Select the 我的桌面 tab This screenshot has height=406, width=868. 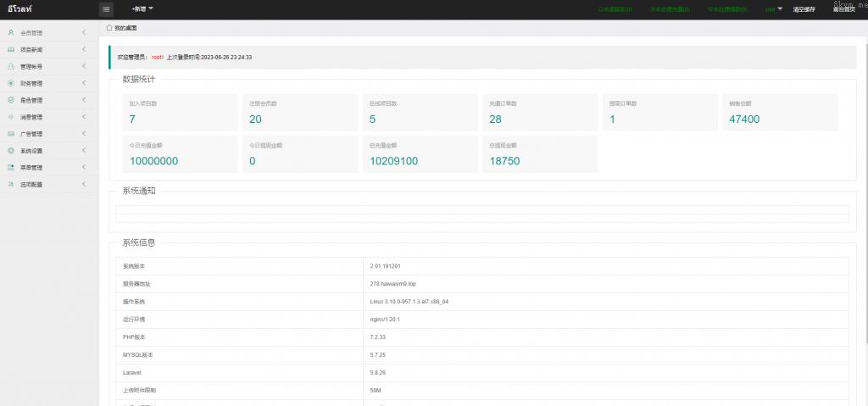[x=125, y=28]
